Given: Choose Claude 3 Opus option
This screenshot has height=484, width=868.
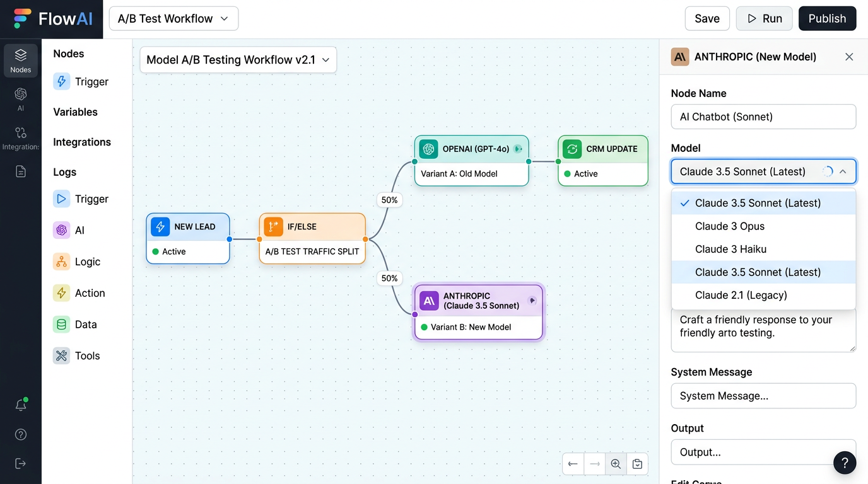Looking at the screenshot, I should (763, 226).
